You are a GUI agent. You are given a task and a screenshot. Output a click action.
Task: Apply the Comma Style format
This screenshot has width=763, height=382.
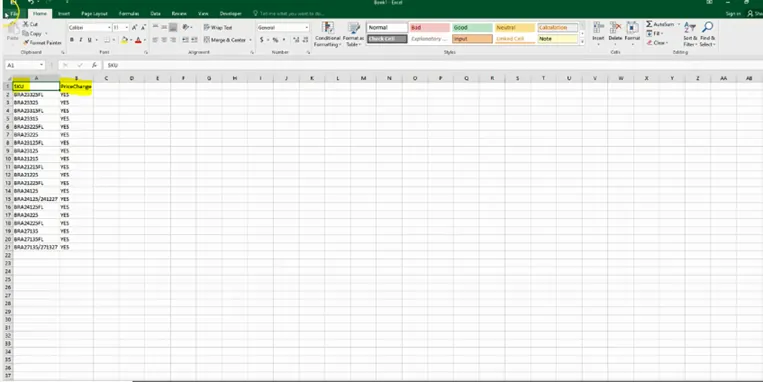pos(284,40)
